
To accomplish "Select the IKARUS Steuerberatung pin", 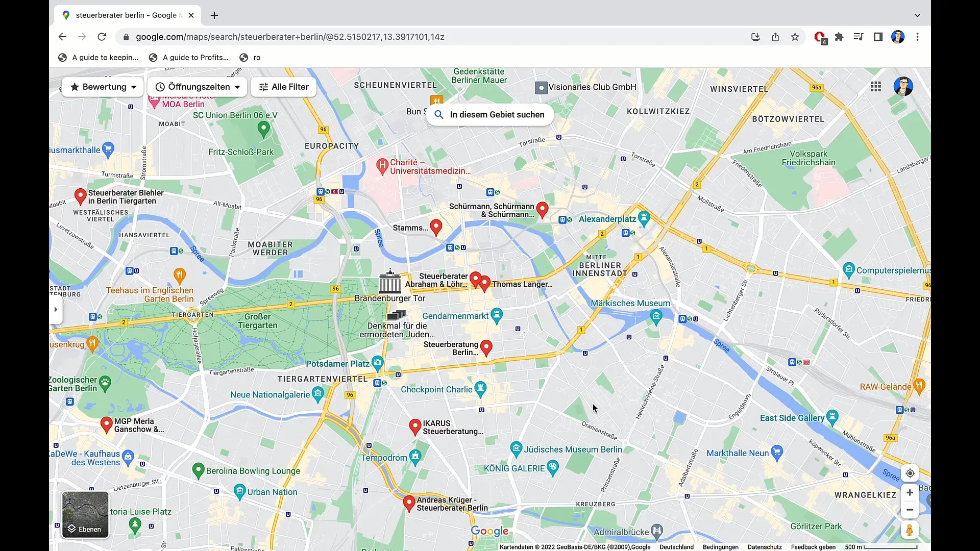I will pos(415,427).
